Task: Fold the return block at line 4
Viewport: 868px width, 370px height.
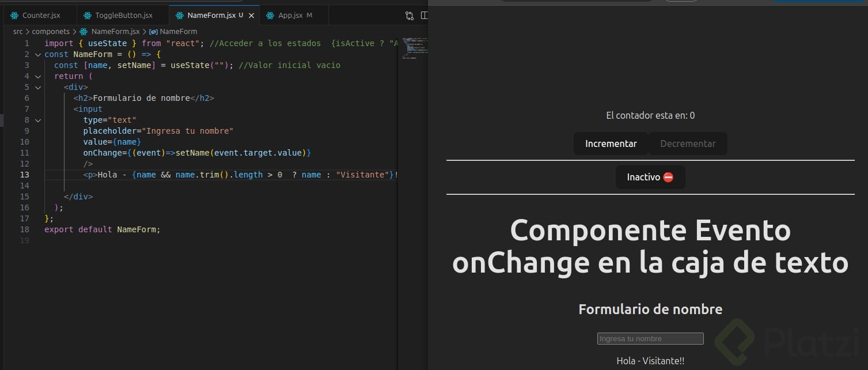Action: point(38,77)
